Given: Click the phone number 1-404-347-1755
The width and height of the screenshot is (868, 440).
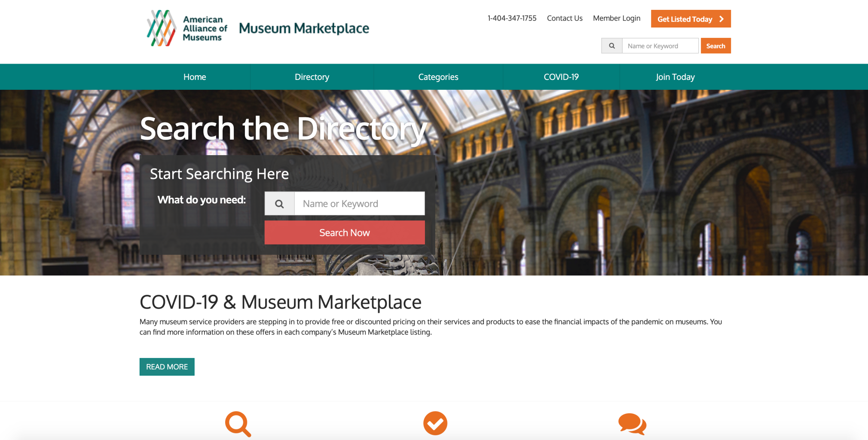Looking at the screenshot, I should [x=512, y=18].
